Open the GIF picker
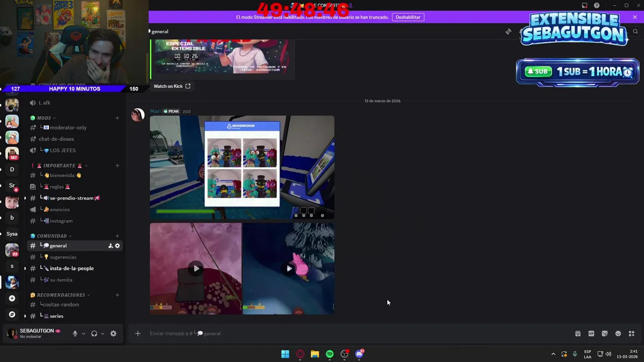Image resolution: width=644 pixels, height=362 pixels. point(591,333)
